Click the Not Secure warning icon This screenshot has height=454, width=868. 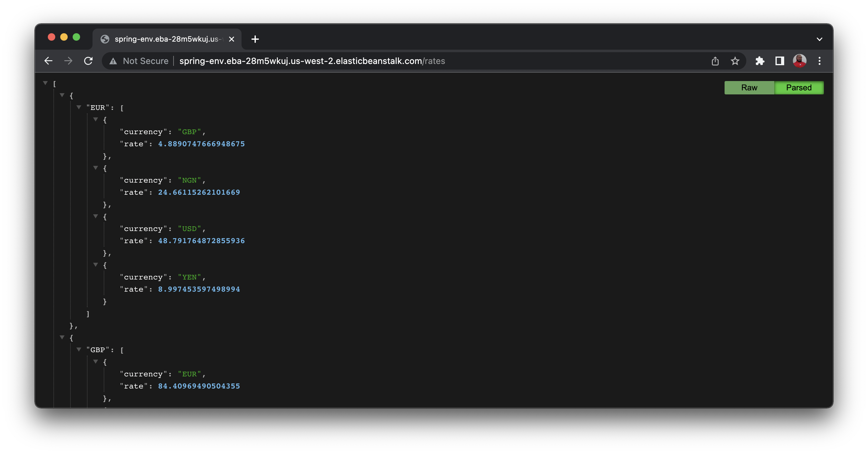click(x=113, y=61)
